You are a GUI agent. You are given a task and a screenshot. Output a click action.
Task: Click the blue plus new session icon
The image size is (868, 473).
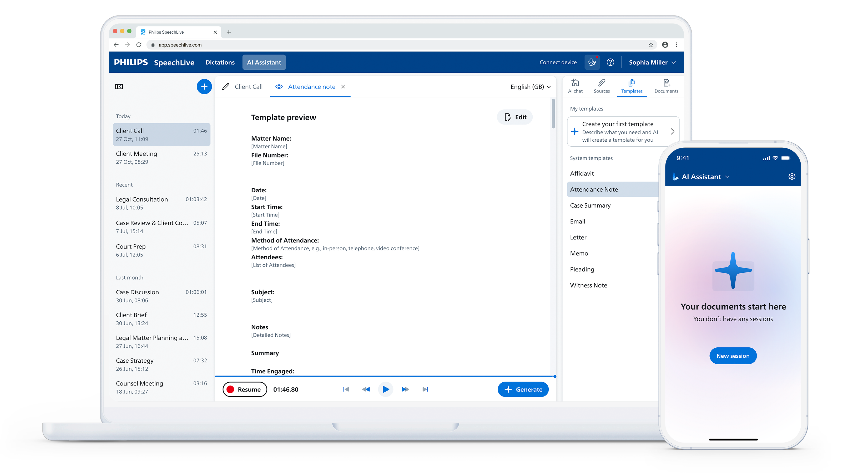point(204,86)
